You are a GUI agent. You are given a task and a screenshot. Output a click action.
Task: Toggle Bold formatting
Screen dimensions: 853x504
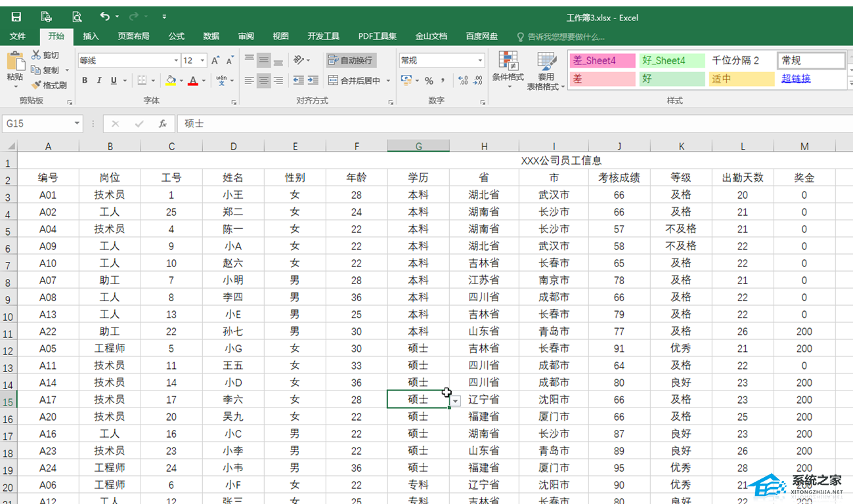(x=85, y=81)
